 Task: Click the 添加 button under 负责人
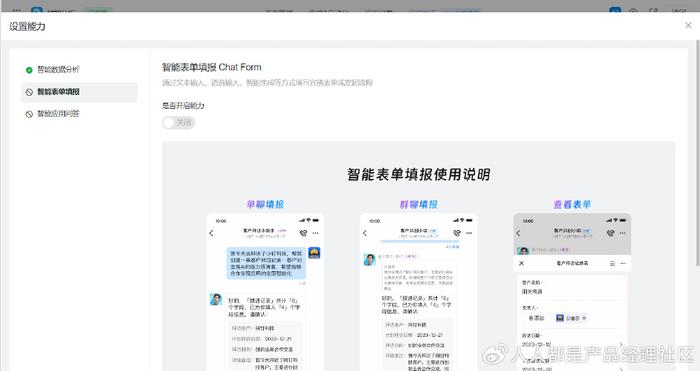click(536, 318)
